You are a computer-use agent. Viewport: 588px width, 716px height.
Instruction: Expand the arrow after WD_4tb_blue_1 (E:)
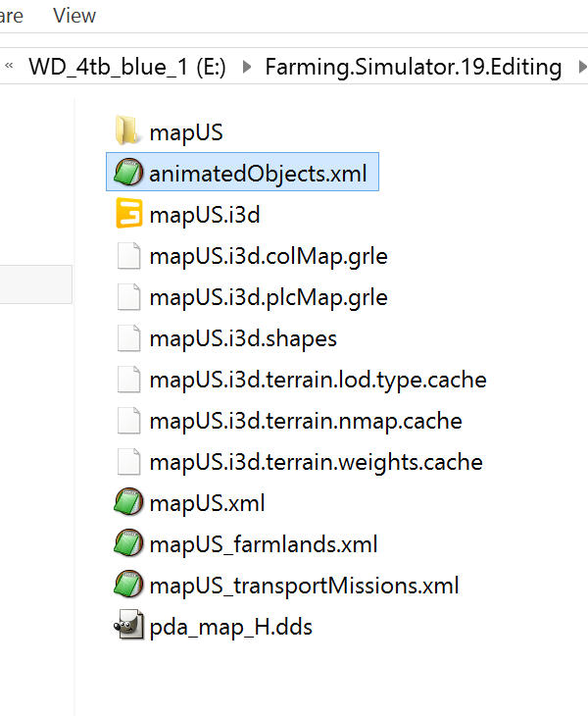pyautogui.click(x=246, y=67)
